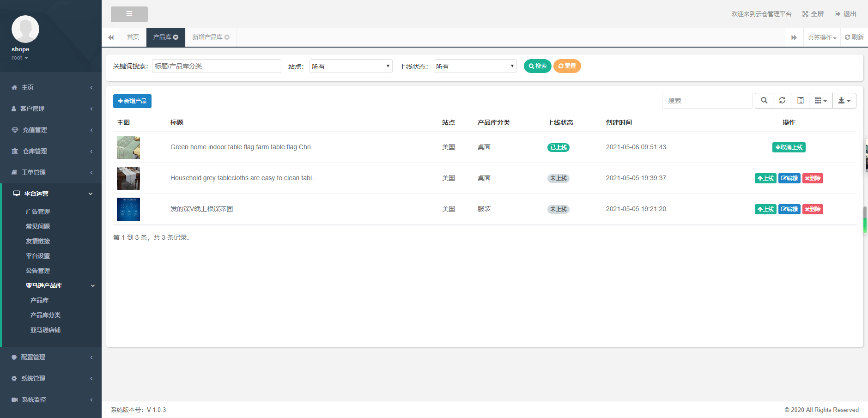This screenshot has width=868, height=418.
Task: Enter fullscreen with 全屏
Action: coord(813,14)
